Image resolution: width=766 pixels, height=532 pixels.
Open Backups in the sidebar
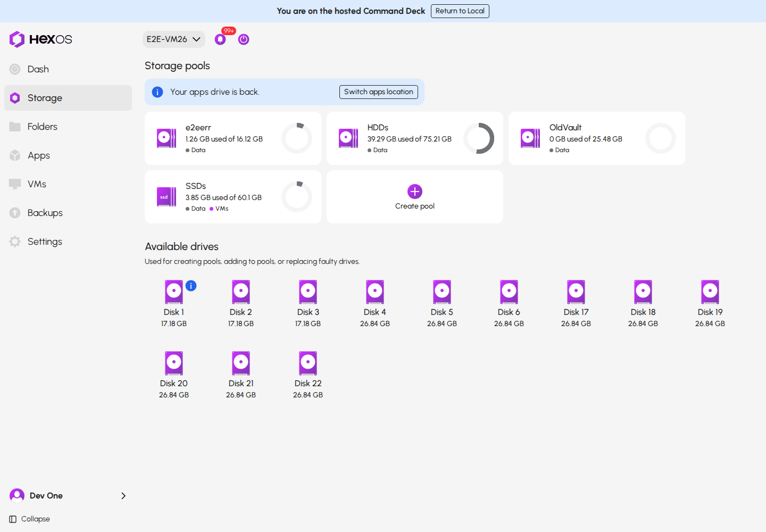(68, 213)
